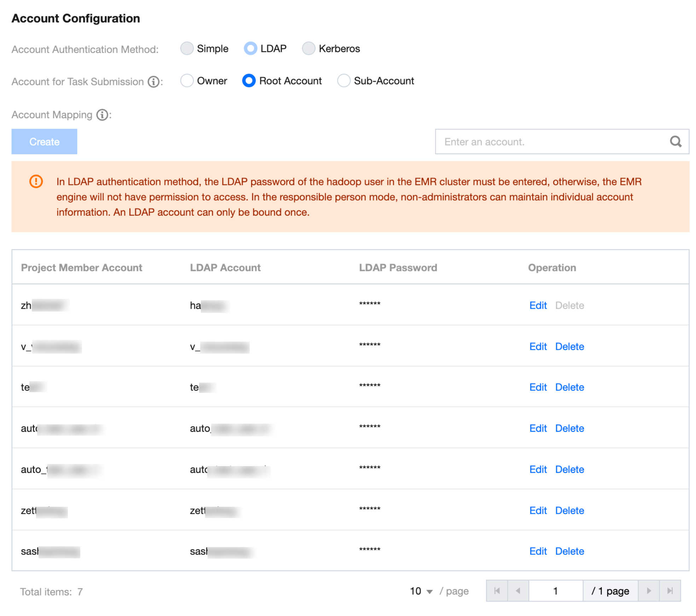The image size is (696, 616).
Task: Open items per page dropdown
Action: [421, 591]
